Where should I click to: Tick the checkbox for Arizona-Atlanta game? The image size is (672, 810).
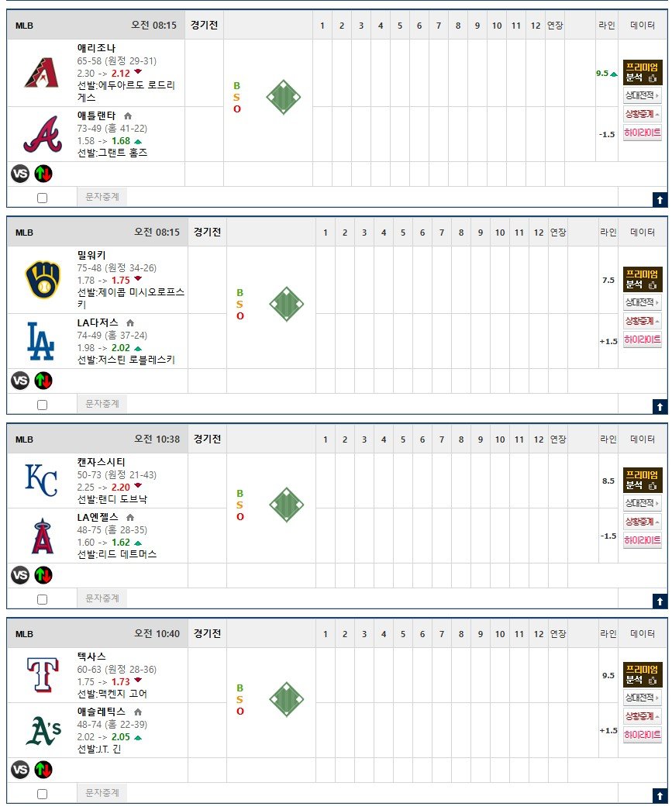(x=43, y=198)
